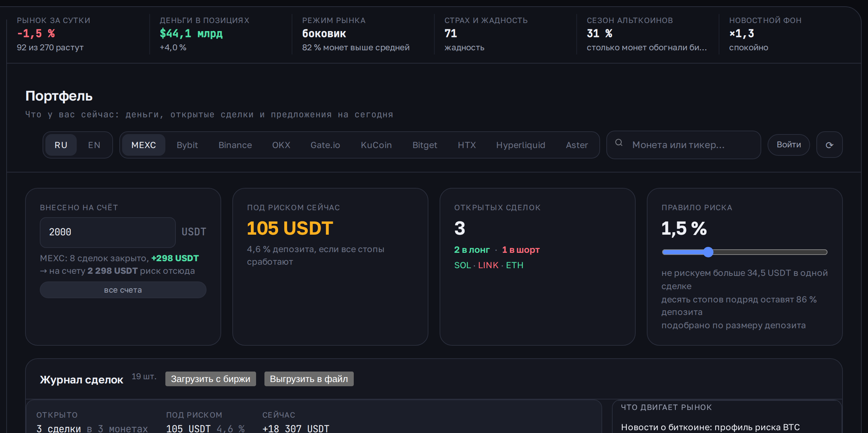Click the '92 из 270 растут' text
This screenshot has height=433, width=868.
click(x=50, y=47)
